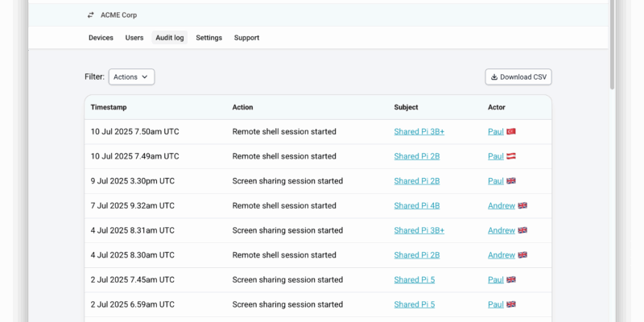Open the Devices tab
The height and width of the screenshot is (322, 644).
101,38
